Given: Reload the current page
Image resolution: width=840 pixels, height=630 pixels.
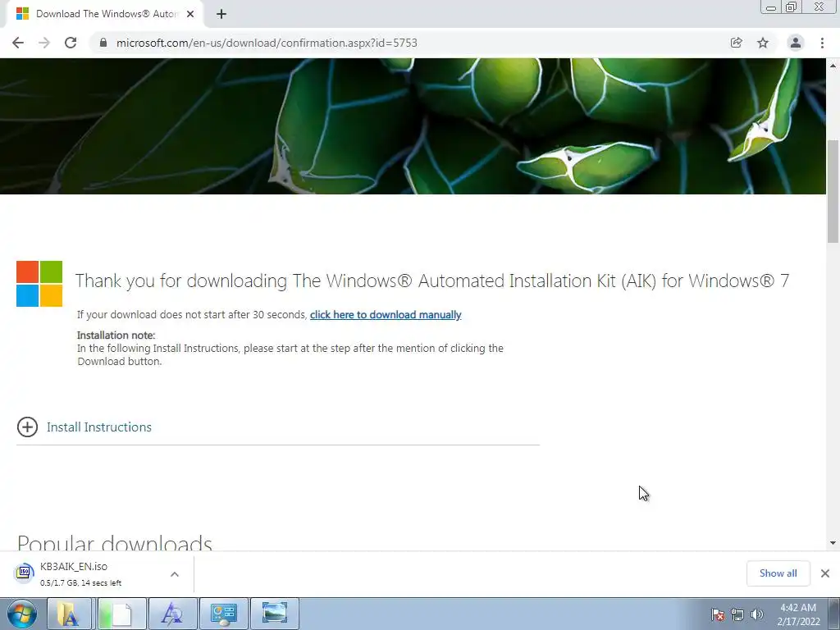Looking at the screenshot, I should click(x=71, y=43).
